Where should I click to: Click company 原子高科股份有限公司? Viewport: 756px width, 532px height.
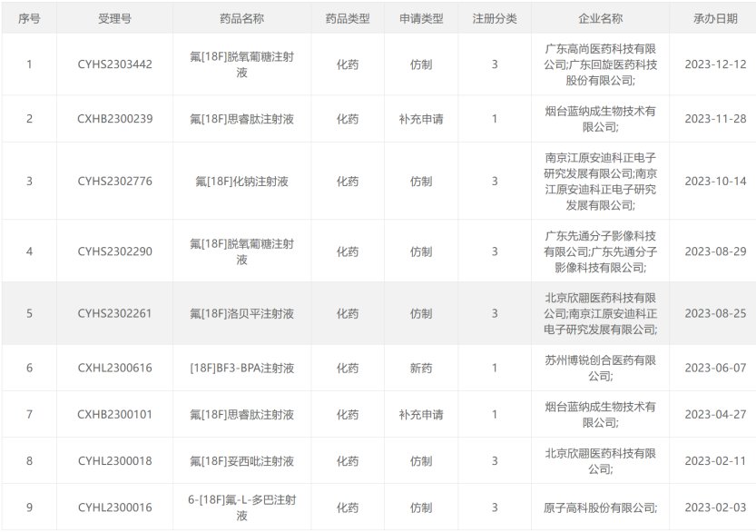pos(600,507)
